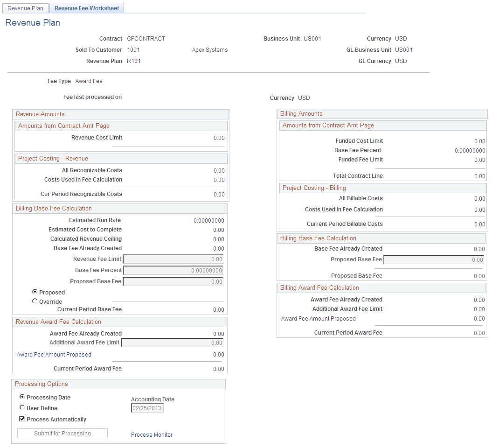Image resolution: width=492 pixels, height=448 pixels.
Task: Click the Apex Systems customer name
Action: [x=209, y=49]
